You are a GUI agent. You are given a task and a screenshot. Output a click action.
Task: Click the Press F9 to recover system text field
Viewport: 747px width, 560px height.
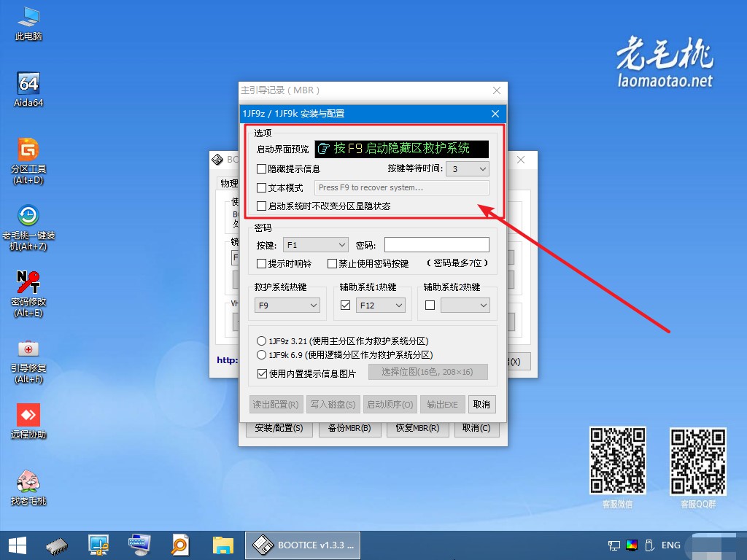402,187
